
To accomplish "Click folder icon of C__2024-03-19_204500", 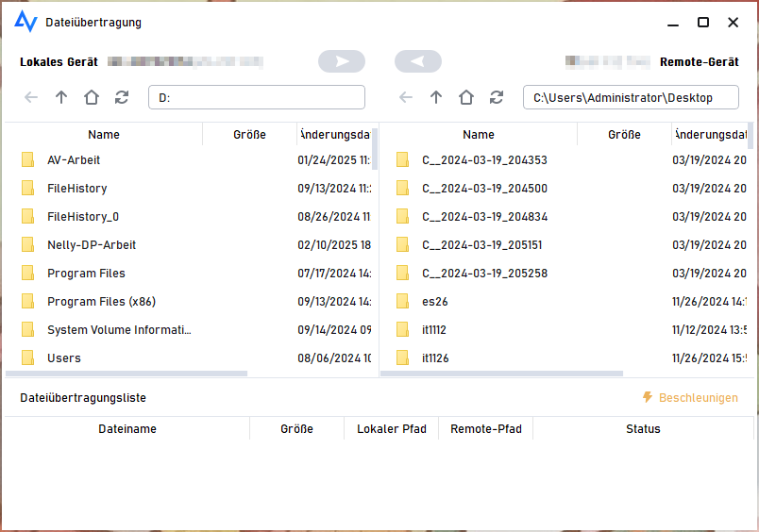I will click(x=402, y=188).
